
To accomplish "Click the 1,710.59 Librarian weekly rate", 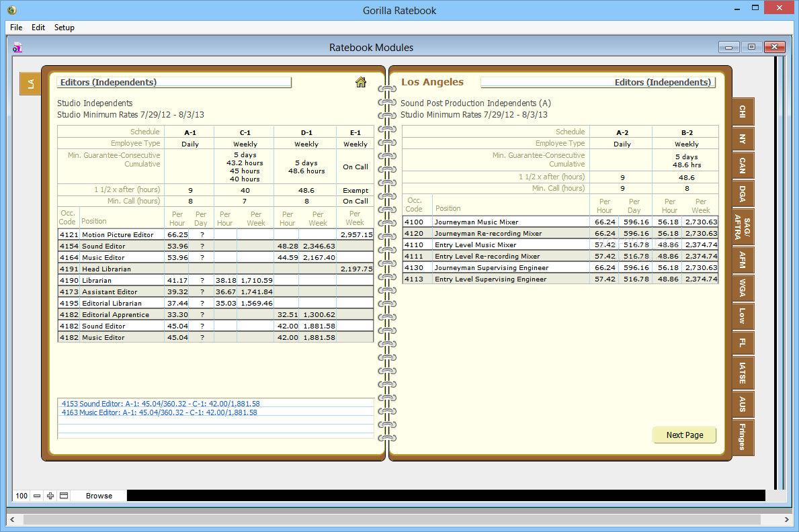I will tap(256, 280).
